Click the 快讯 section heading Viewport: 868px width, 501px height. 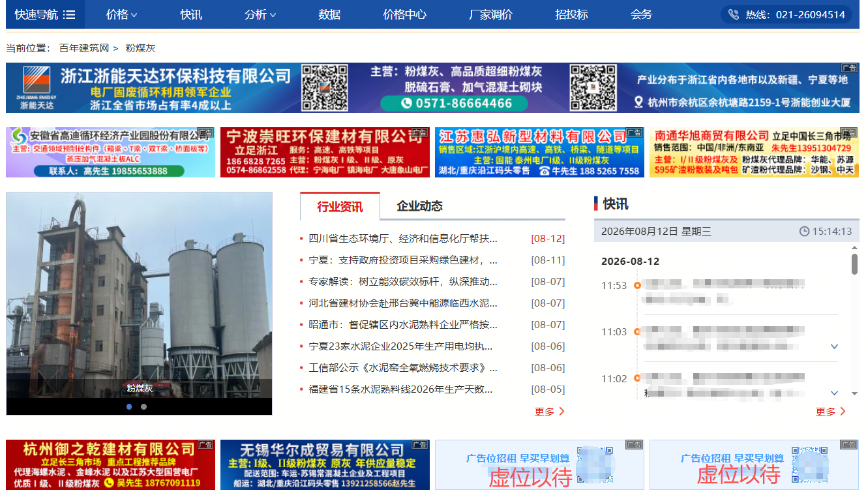(616, 204)
